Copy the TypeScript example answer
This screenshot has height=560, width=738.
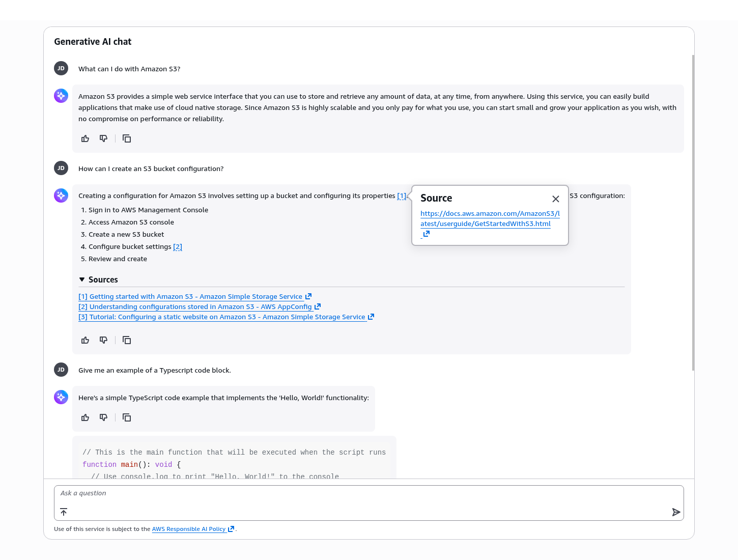click(127, 417)
